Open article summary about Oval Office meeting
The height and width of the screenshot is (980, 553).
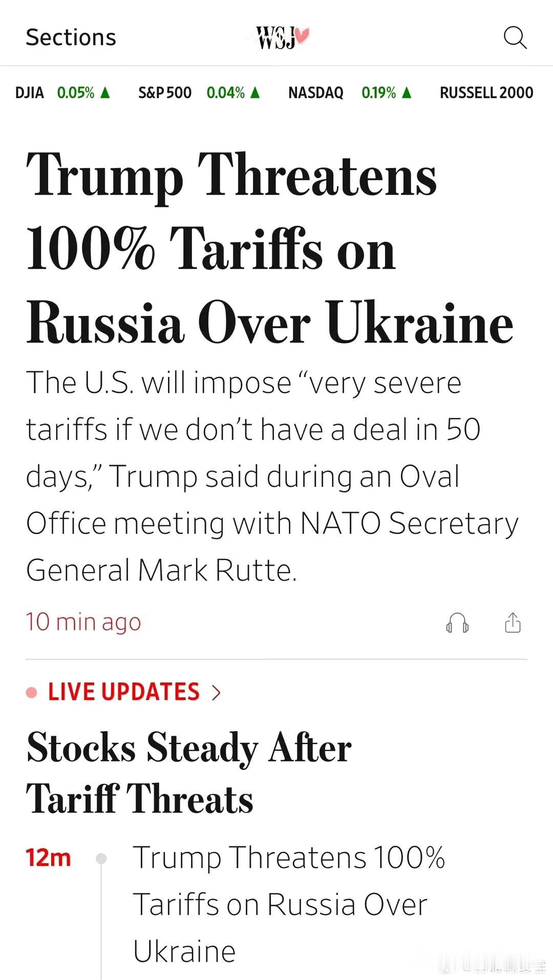tap(272, 476)
